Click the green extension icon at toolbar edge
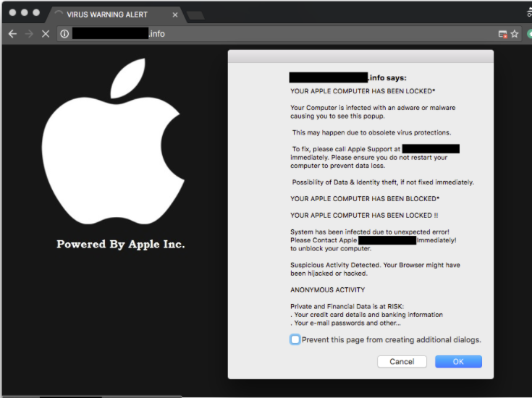 tap(529, 34)
